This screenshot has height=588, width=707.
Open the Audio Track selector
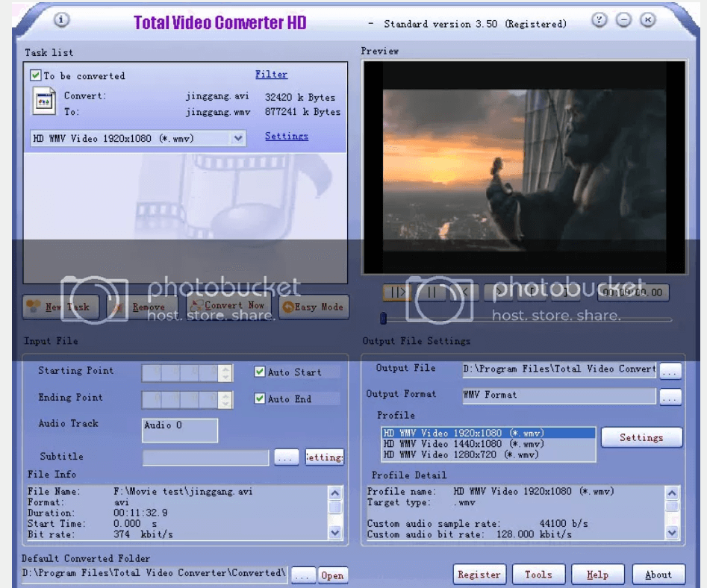click(179, 431)
